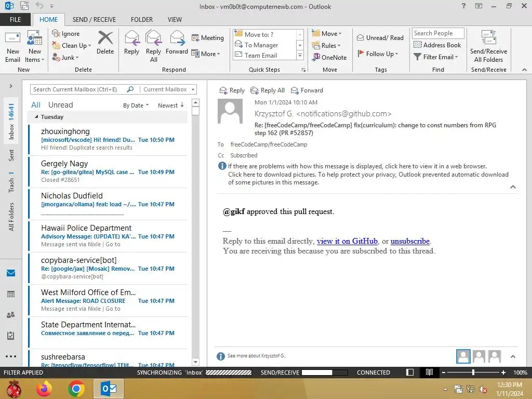
Task: Show only Unread messages
Action: 61,105
